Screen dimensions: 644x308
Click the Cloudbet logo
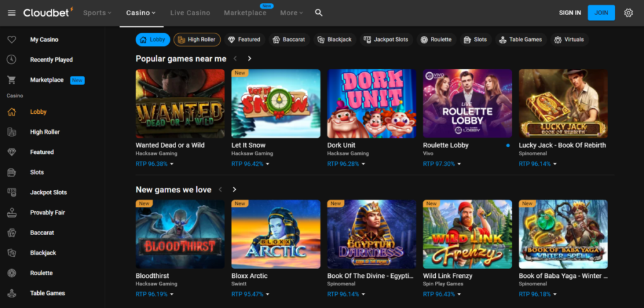pyautogui.click(x=48, y=13)
